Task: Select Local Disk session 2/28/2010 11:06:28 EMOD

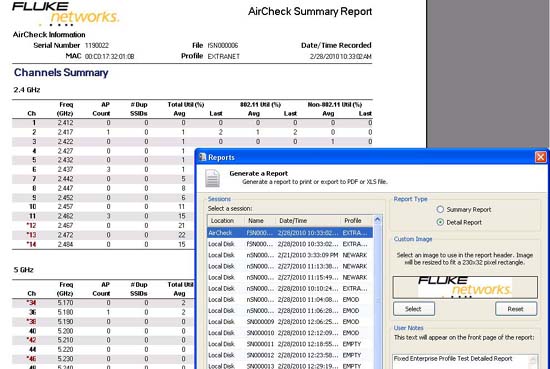Action: (x=290, y=311)
